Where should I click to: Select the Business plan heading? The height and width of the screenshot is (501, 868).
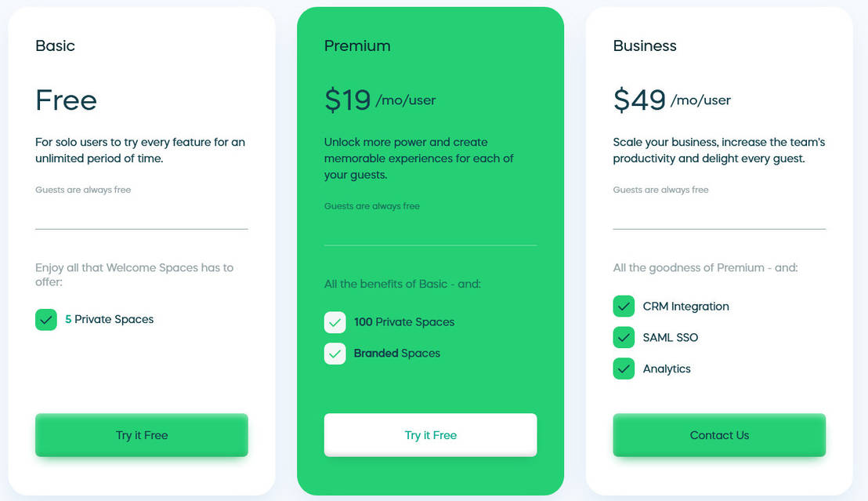(645, 45)
